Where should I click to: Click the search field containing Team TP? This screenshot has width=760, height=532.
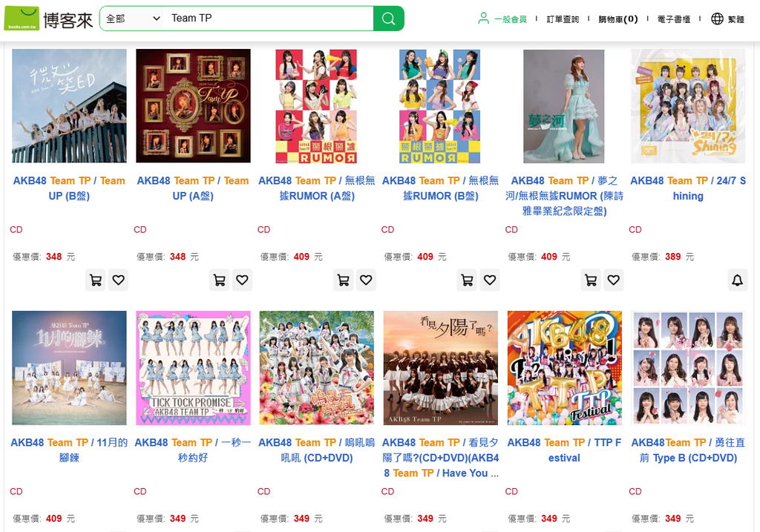tap(269, 19)
